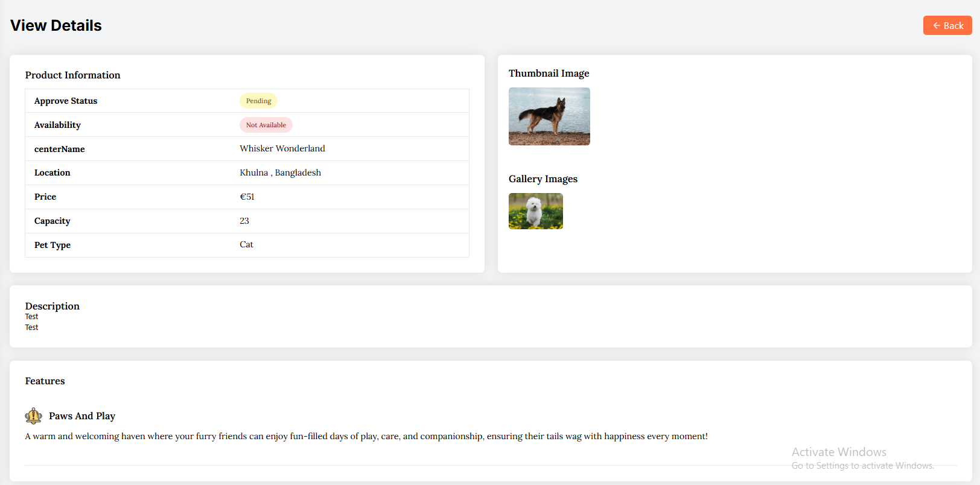Click the bell icon beside Paws And Play
Screen dimensions: 980x485
(x=33, y=416)
